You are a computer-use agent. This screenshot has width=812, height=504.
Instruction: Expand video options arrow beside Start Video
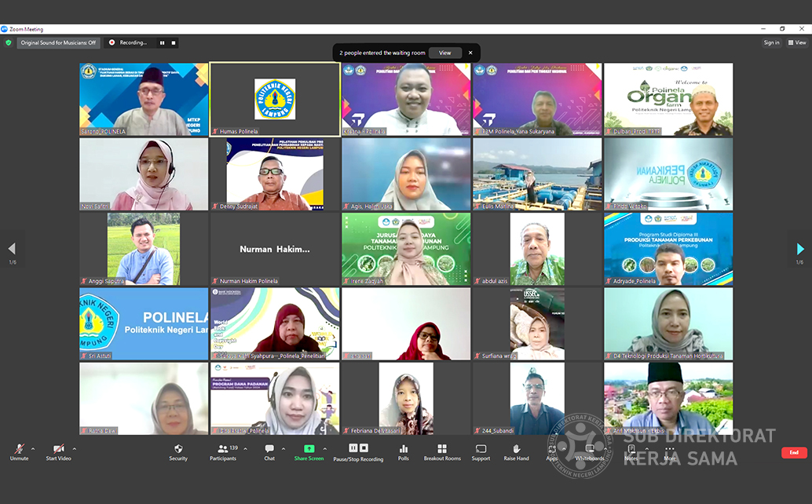(x=74, y=449)
